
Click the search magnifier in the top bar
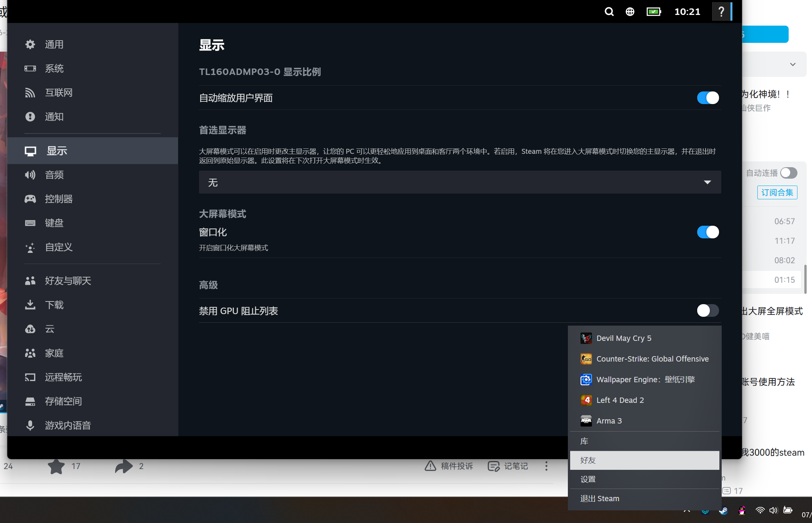(609, 11)
